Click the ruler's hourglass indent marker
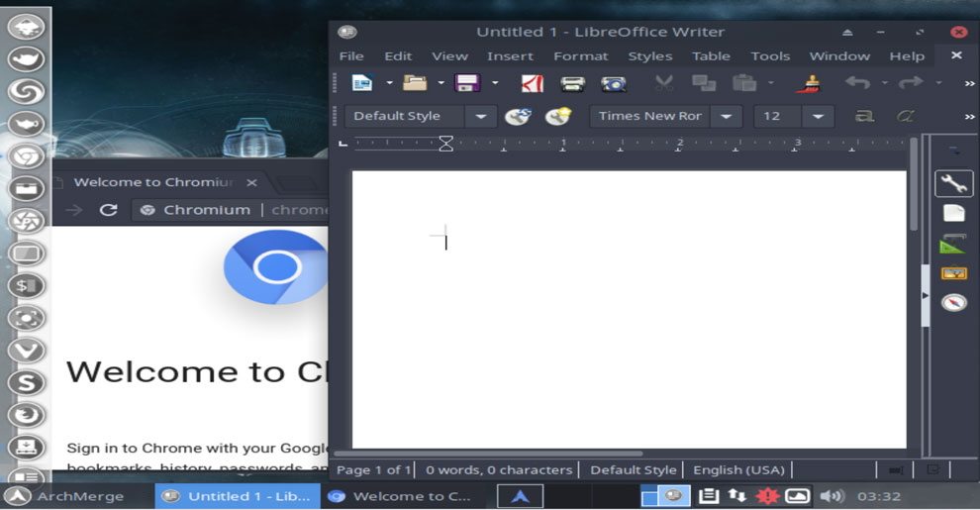 pos(445,144)
